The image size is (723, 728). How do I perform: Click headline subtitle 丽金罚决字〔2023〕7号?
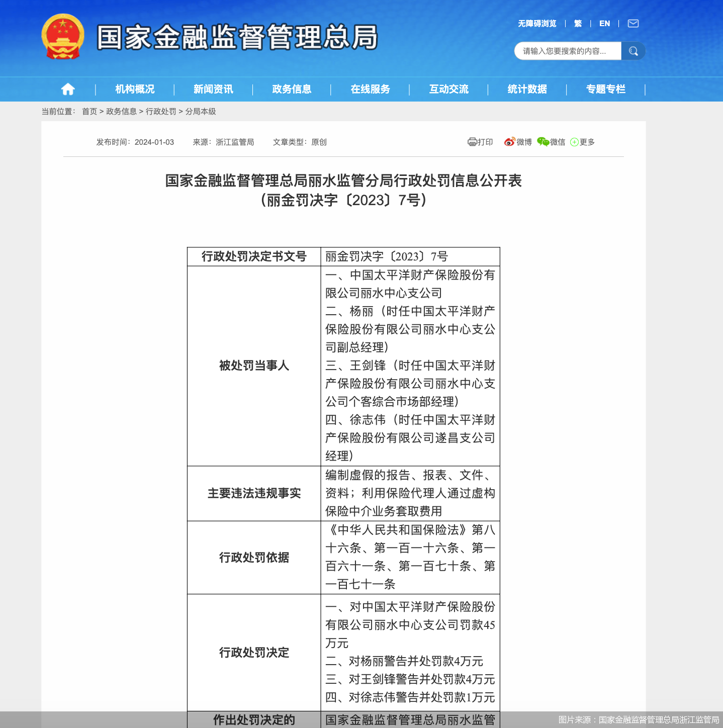344,200
